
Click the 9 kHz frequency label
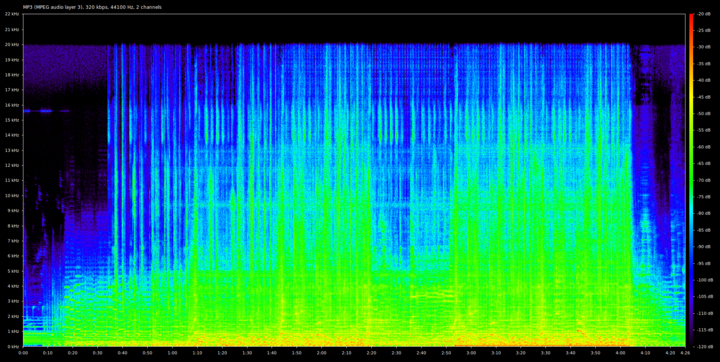tap(12, 210)
